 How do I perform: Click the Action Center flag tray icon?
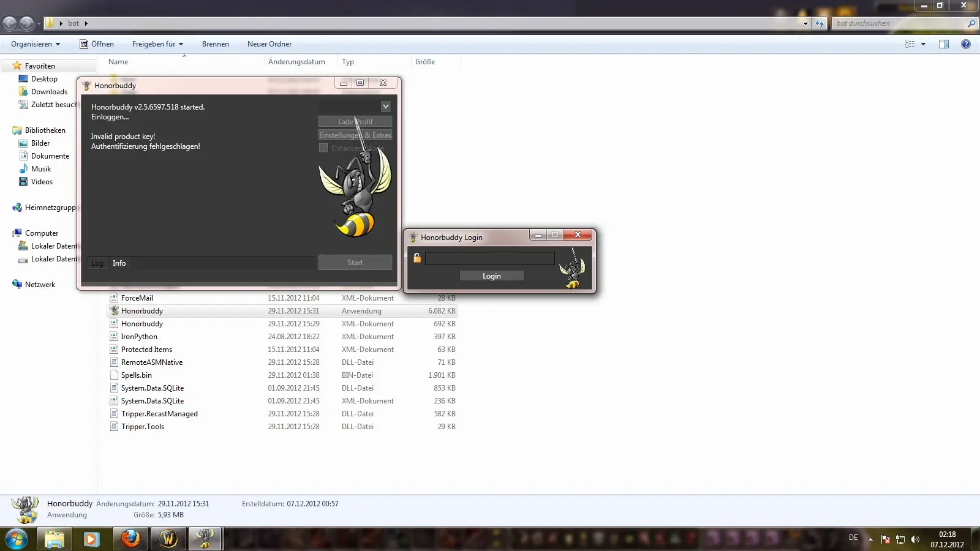click(x=886, y=539)
